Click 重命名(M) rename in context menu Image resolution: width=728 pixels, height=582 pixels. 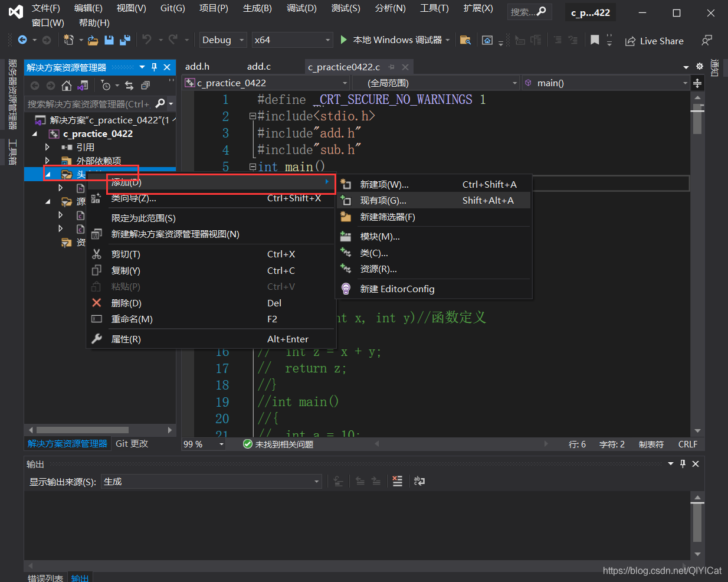211,319
